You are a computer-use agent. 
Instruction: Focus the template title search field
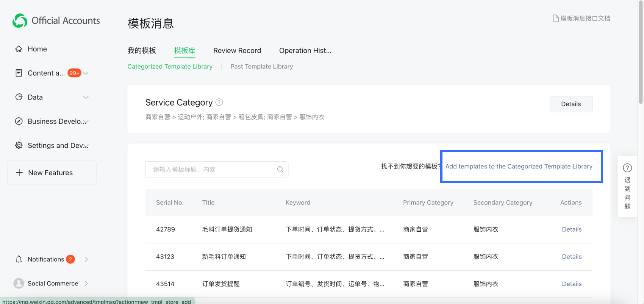[x=217, y=169]
